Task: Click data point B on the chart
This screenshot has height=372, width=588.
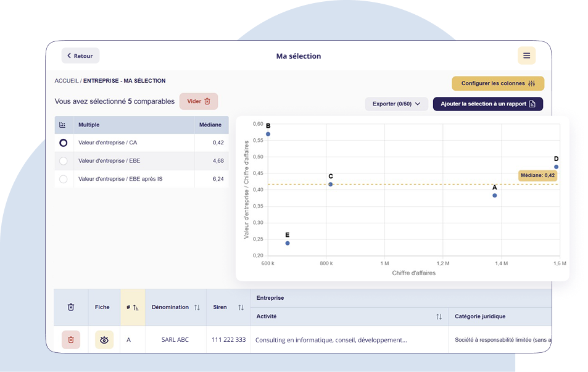Action: point(268,134)
